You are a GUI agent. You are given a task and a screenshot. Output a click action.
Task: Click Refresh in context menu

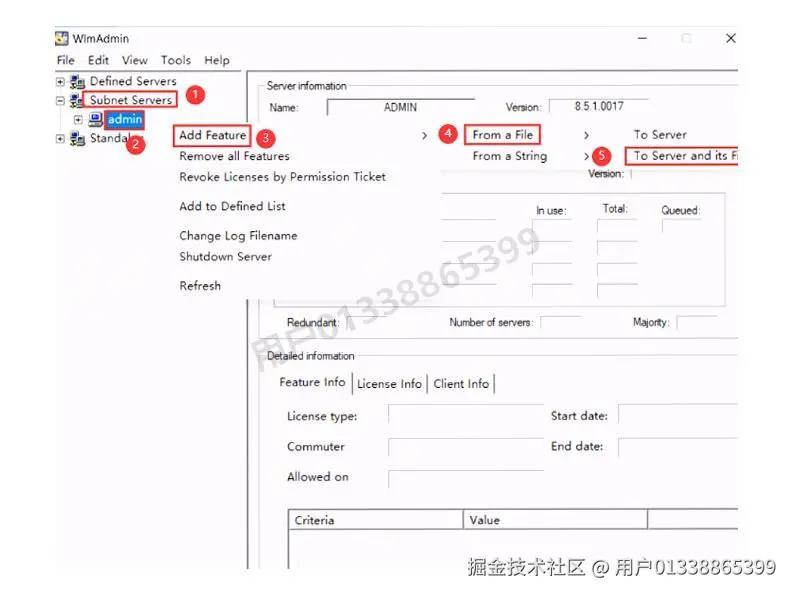click(x=200, y=286)
